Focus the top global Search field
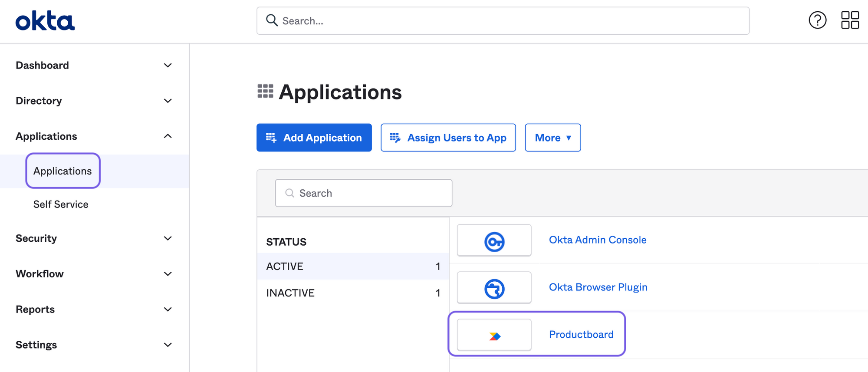This screenshot has width=868, height=372. pyautogui.click(x=503, y=20)
